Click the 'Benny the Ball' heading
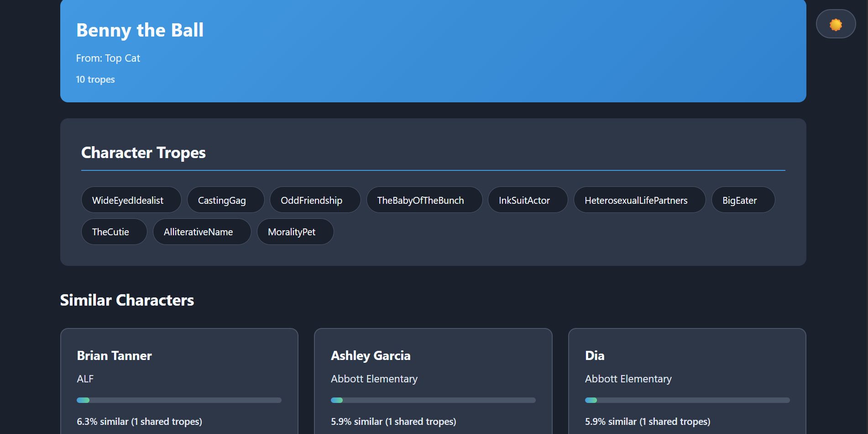Image resolution: width=868 pixels, height=434 pixels. [140, 30]
